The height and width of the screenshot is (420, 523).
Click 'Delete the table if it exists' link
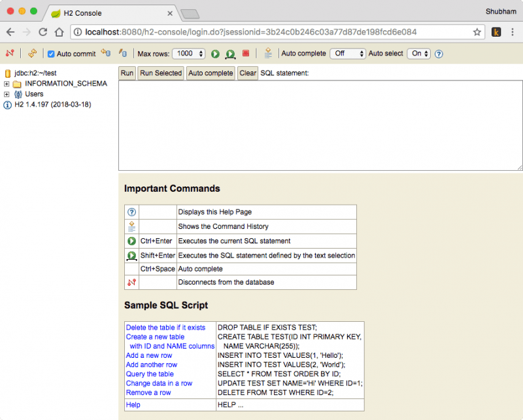[x=165, y=328]
